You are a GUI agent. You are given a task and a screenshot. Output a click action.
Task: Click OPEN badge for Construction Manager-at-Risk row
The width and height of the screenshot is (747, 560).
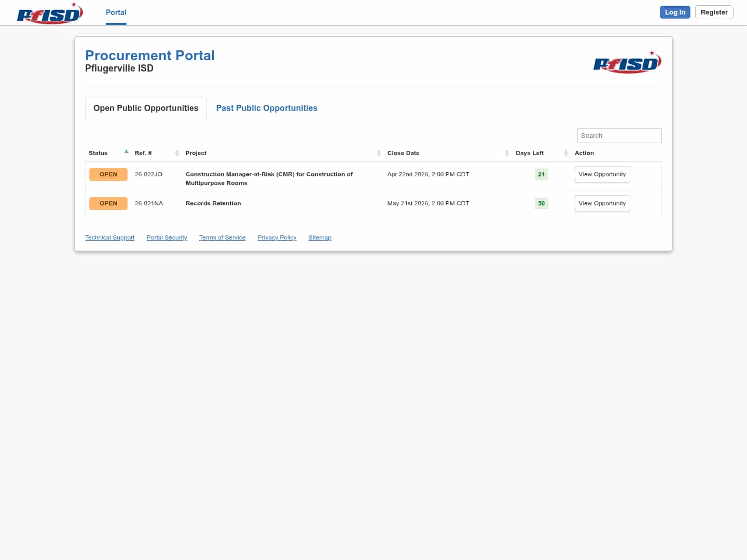pyautogui.click(x=108, y=174)
